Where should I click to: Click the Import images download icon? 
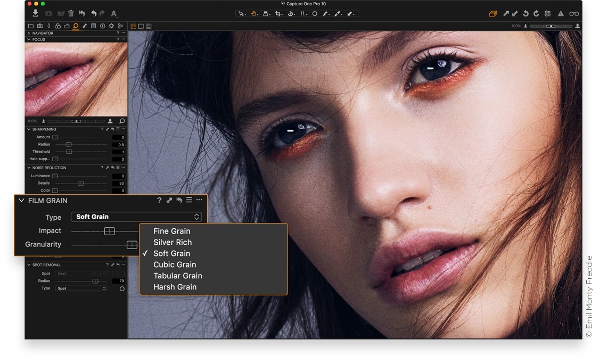tap(36, 13)
